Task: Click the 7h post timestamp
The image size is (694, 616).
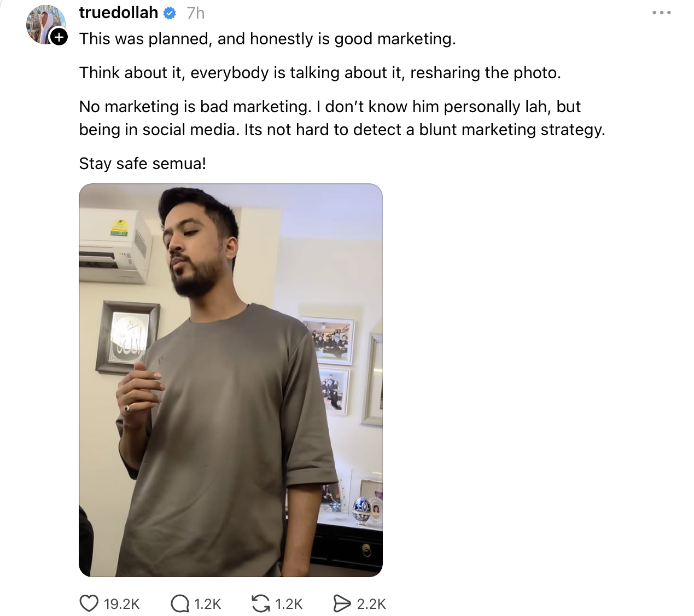Action: [x=195, y=13]
